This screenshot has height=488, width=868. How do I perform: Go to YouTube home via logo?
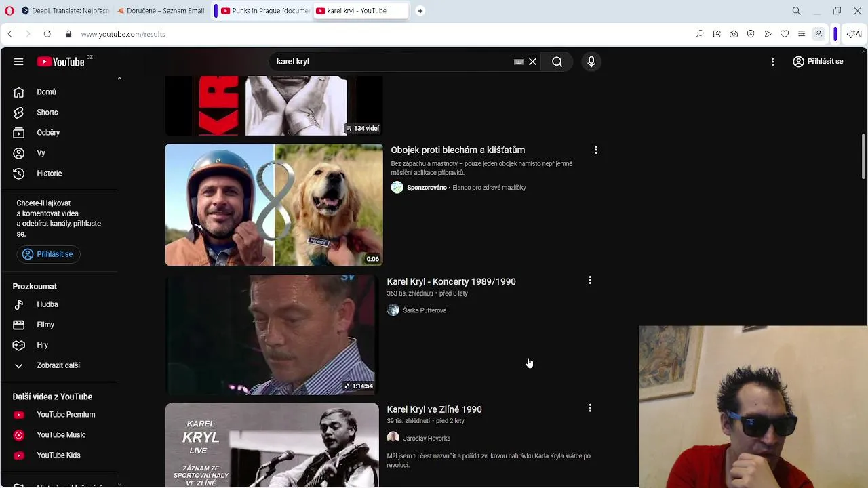click(61, 62)
